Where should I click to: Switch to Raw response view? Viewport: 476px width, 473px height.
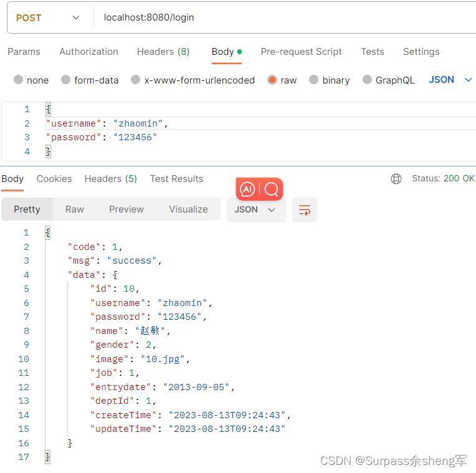(x=75, y=209)
